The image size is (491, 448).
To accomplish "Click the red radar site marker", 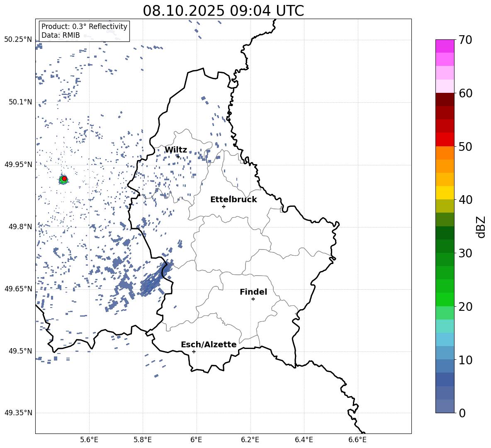I will pyautogui.click(x=64, y=179).
